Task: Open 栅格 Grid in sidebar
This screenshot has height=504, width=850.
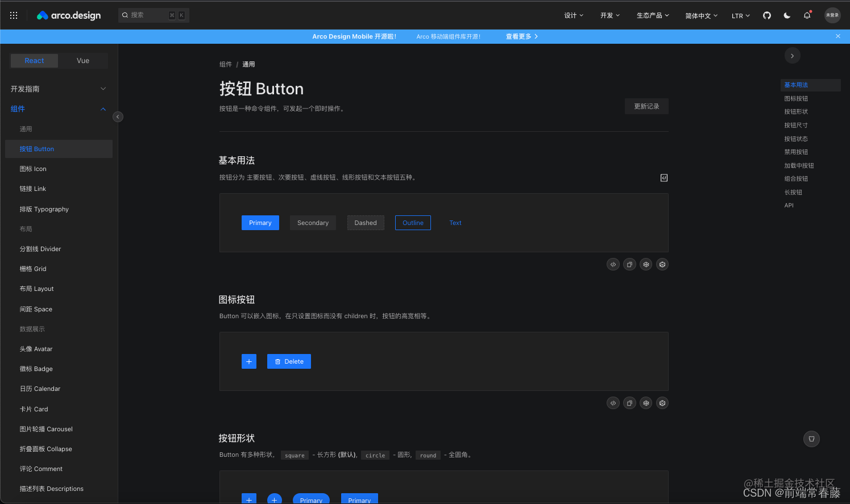Action: point(59,269)
